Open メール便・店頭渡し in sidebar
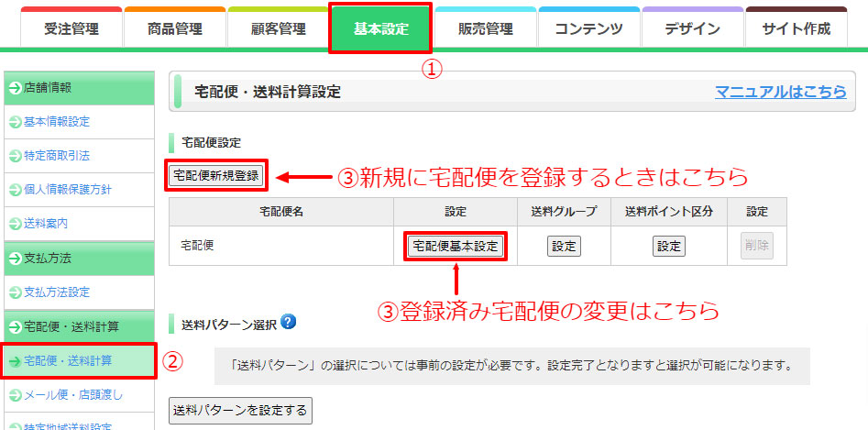Screen dimensions: 868x430 [x=73, y=394]
